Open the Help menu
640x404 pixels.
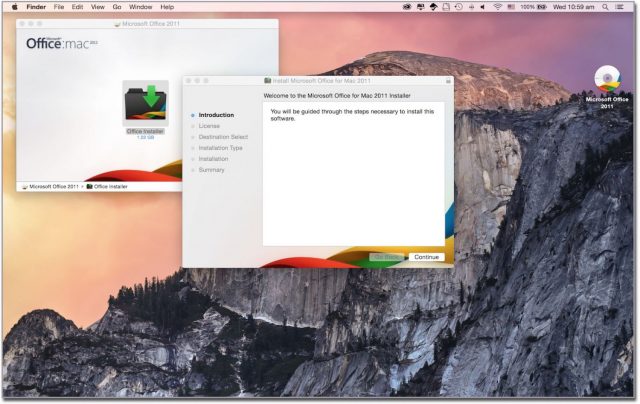pyautogui.click(x=167, y=7)
